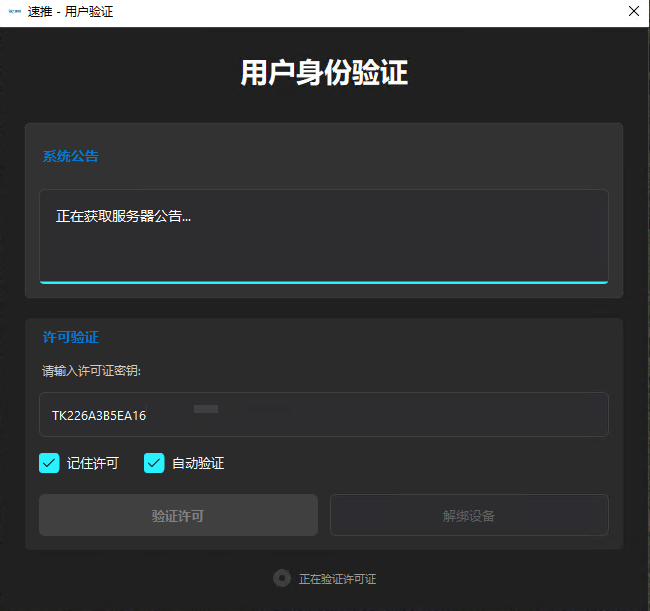Click the cyan underline of announcement box
The image size is (650, 611).
click(x=324, y=282)
